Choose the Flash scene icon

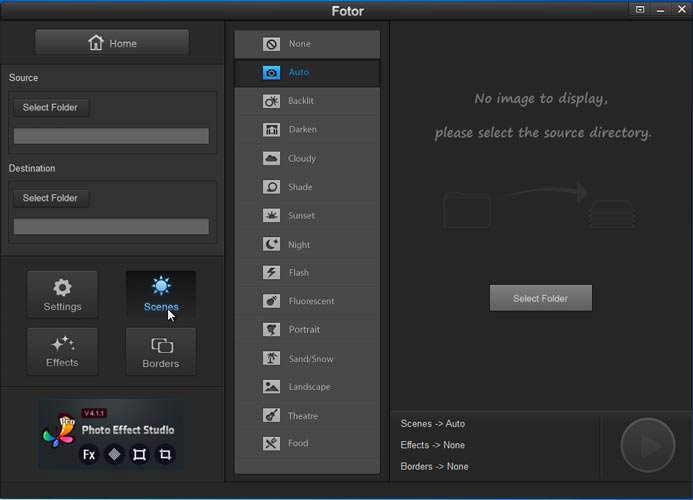coord(271,273)
